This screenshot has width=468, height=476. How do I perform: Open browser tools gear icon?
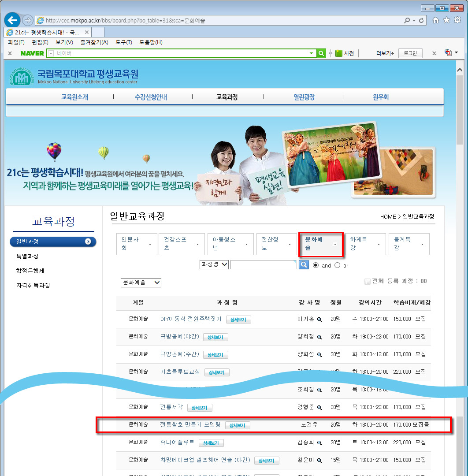[457, 20]
